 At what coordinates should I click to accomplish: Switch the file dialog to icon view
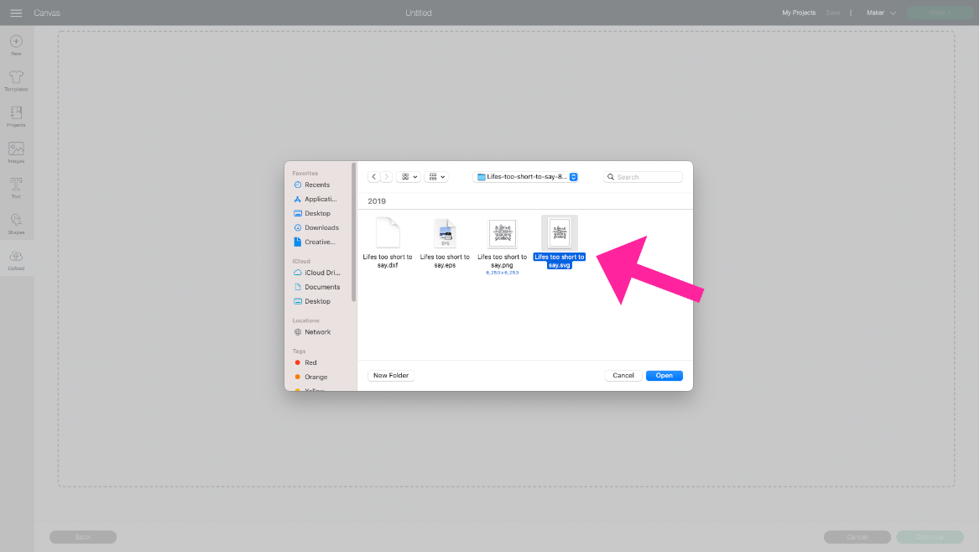click(405, 176)
